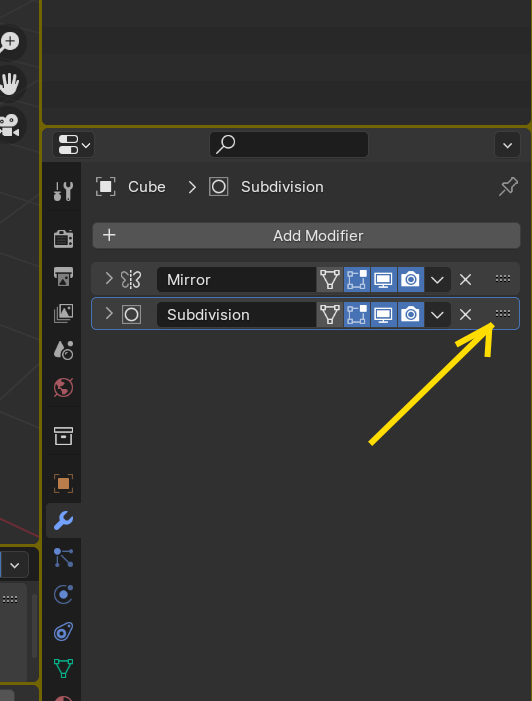The height and width of the screenshot is (701, 532).
Task: Open the World properties tab
Action: click(x=63, y=387)
